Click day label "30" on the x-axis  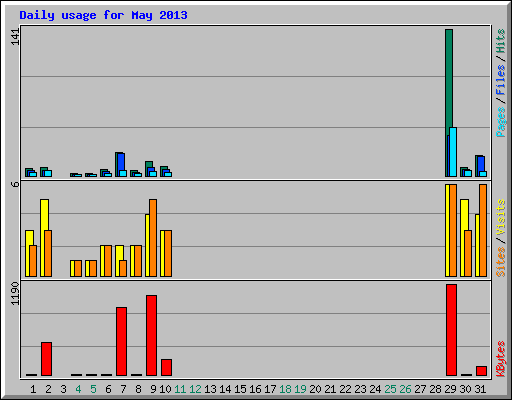pyautogui.click(x=465, y=389)
